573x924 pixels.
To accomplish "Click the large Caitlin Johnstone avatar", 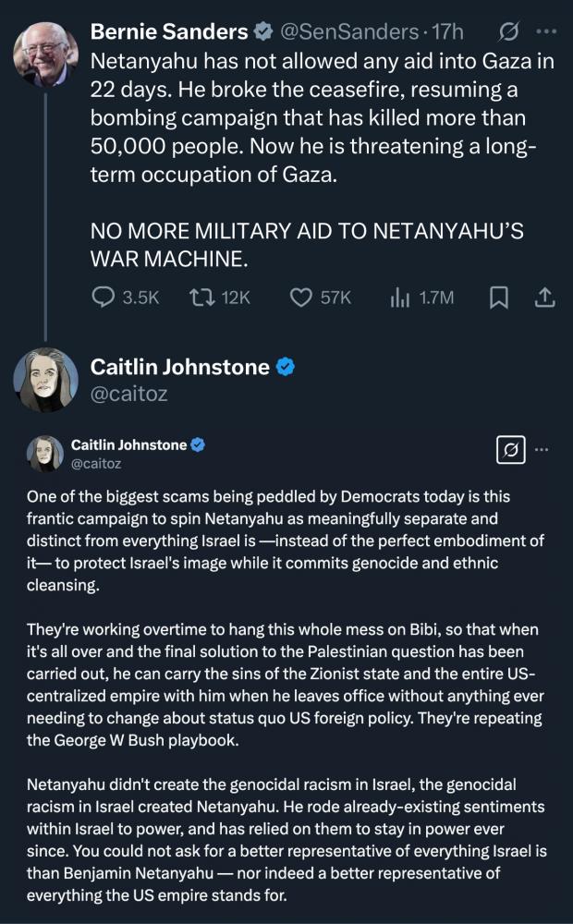I will pos(45,379).
